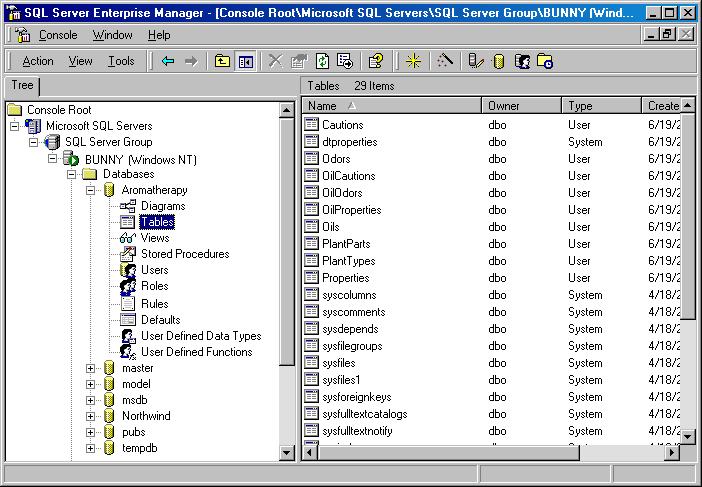This screenshot has width=702, height=487.
Task: Open the Console menu
Action: 58,35
